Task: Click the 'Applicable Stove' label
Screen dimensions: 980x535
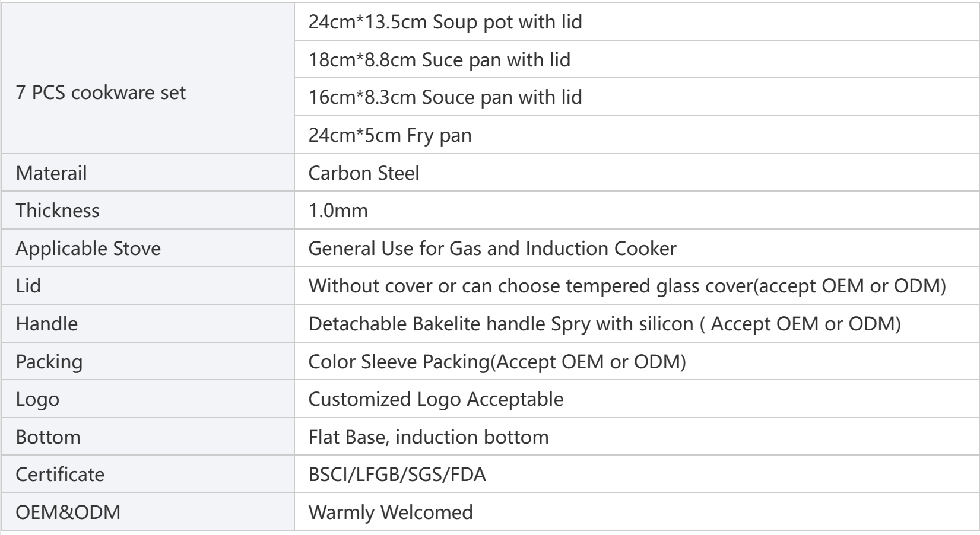Action: point(88,248)
